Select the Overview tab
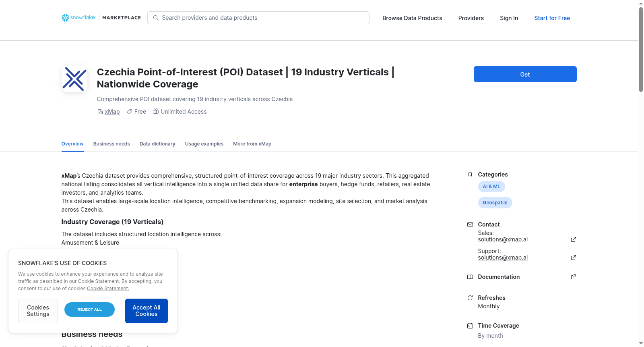The height and width of the screenshot is (347, 644). click(72, 144)
